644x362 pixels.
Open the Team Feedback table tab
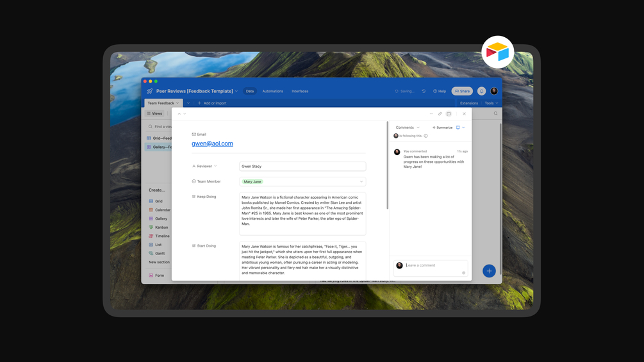point(163,103)
